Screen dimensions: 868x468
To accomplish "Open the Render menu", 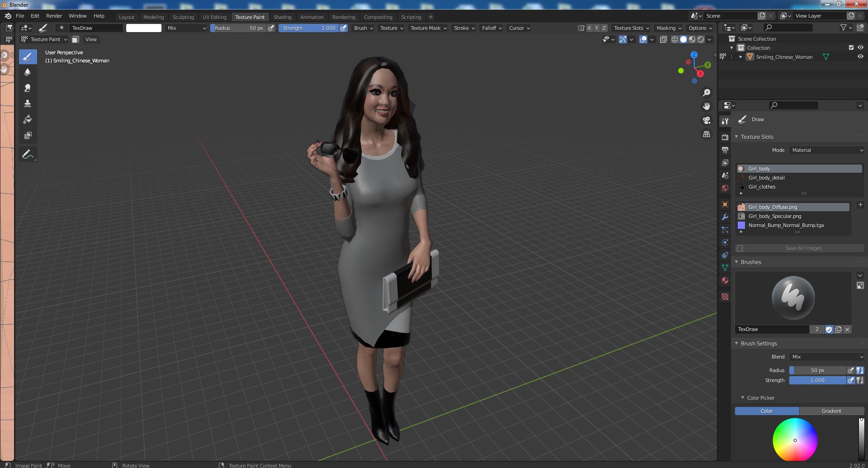I will [54, 16].
